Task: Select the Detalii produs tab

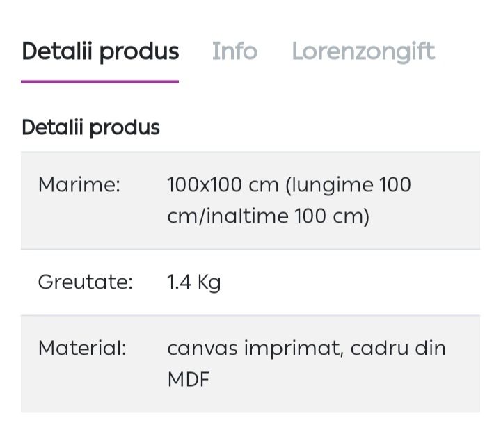Action: (x=100, y=52)
